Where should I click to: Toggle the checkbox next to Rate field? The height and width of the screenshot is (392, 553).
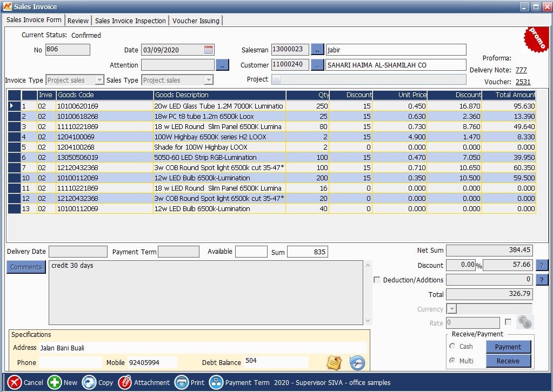point(508,322)
